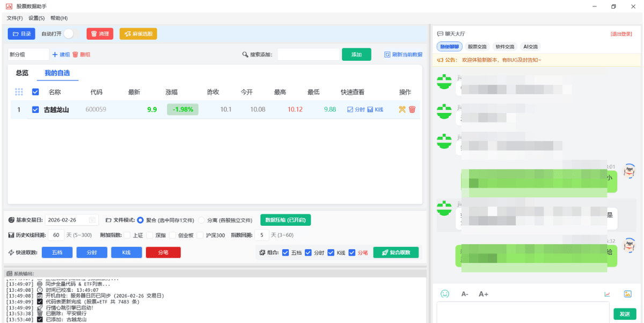Viewport: 644px width, 323px height.
Task: Open emoji picker in chat toolbar
Action: [445, 294]
